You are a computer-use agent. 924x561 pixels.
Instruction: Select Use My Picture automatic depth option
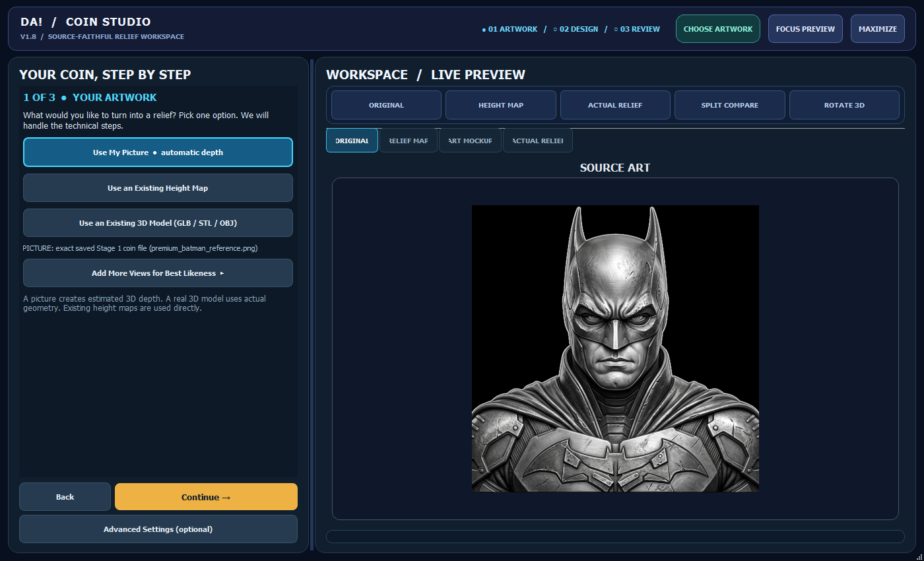(x=158, y=152)
